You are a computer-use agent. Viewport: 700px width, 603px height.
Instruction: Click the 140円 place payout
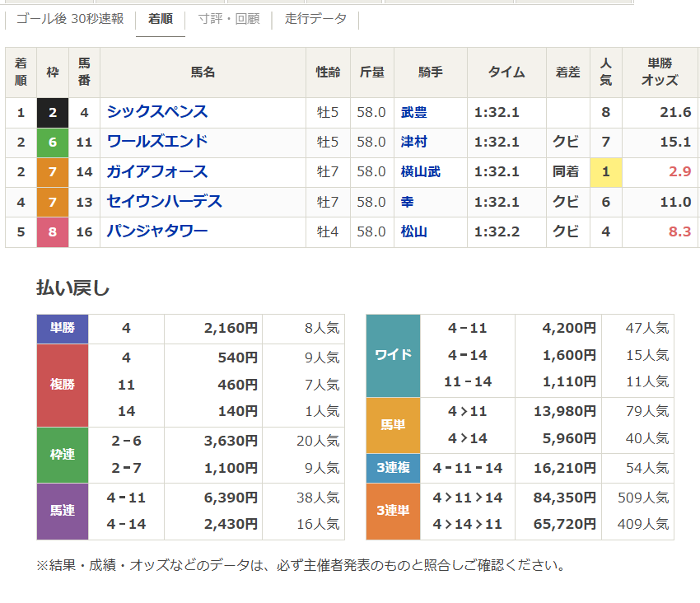(237, 411)
